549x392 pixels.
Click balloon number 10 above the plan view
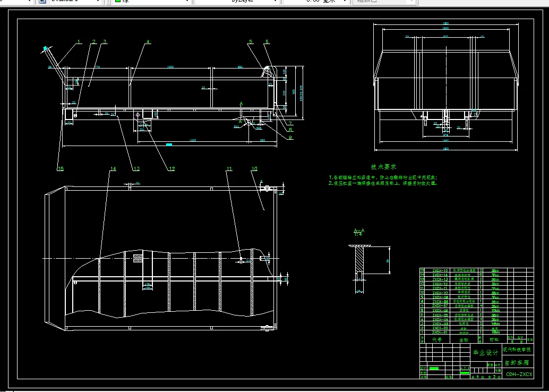click(x=254, y=169)
